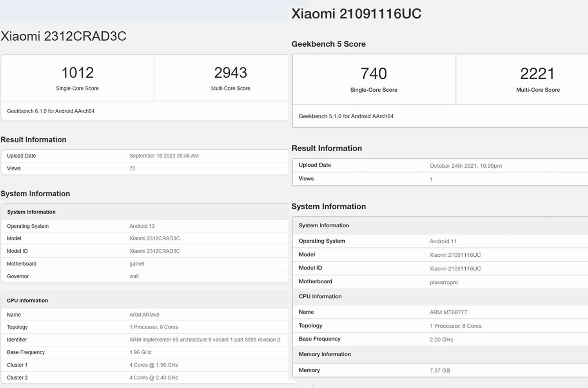This screenshot has height=388, width=588.
Task: Click 'CPU Information' header on 2312CRAD3C page
Action: pyautogui.click(x=27, y=301)
